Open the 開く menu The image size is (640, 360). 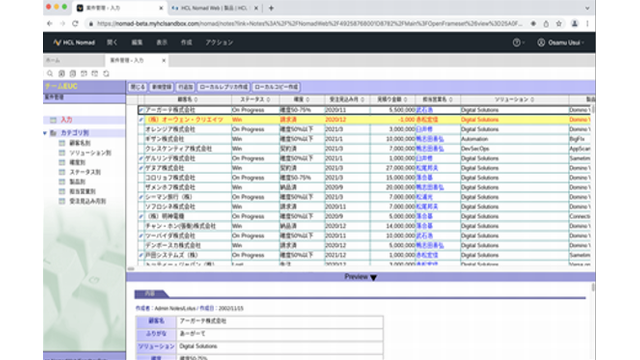click(112, 42)
